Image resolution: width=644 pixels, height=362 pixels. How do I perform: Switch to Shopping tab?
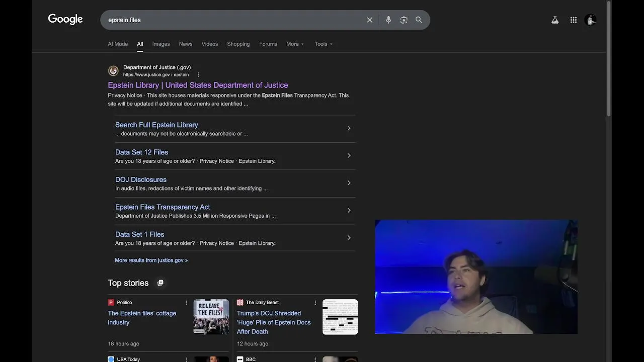pos(238,44)
